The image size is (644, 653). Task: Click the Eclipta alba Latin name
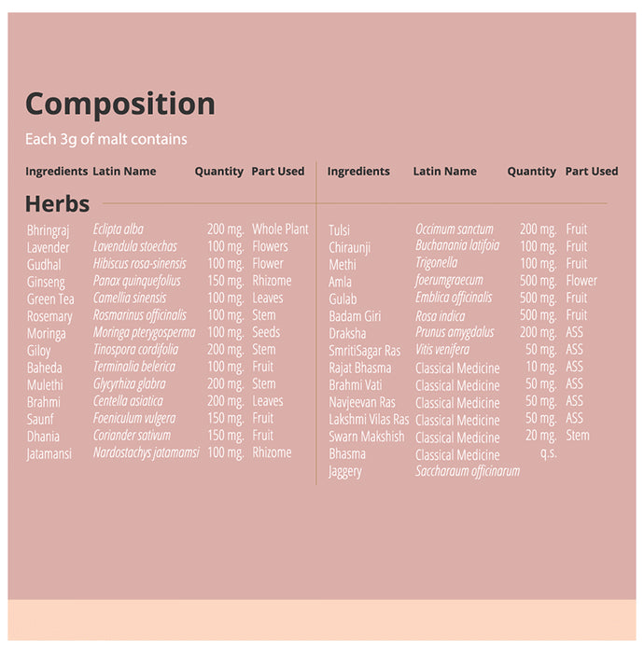pos(118,229)
